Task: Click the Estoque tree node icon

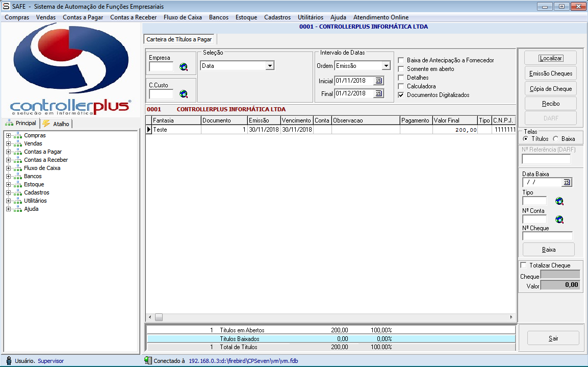Action: click(x=18, y=185)
